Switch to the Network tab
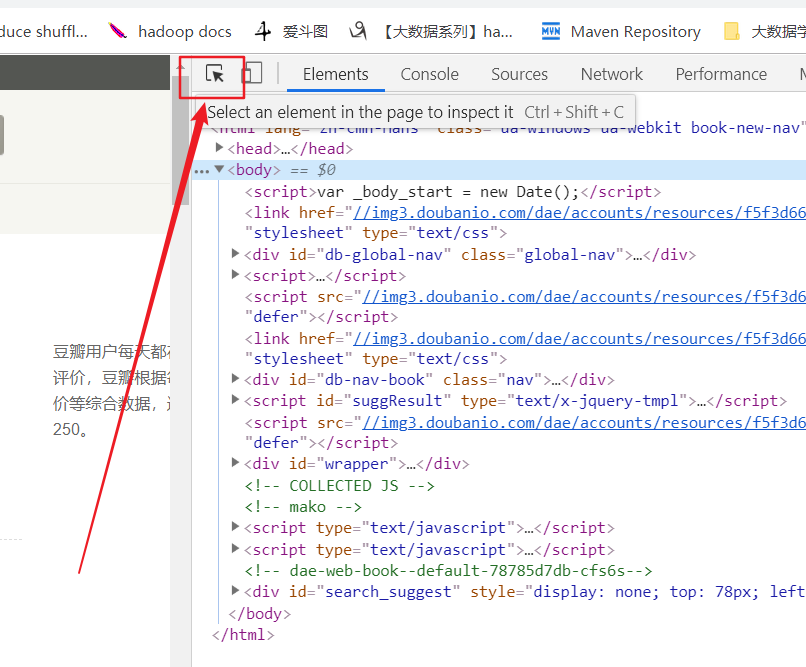Screen dimensions: 806x667 (x=612, y=75)
